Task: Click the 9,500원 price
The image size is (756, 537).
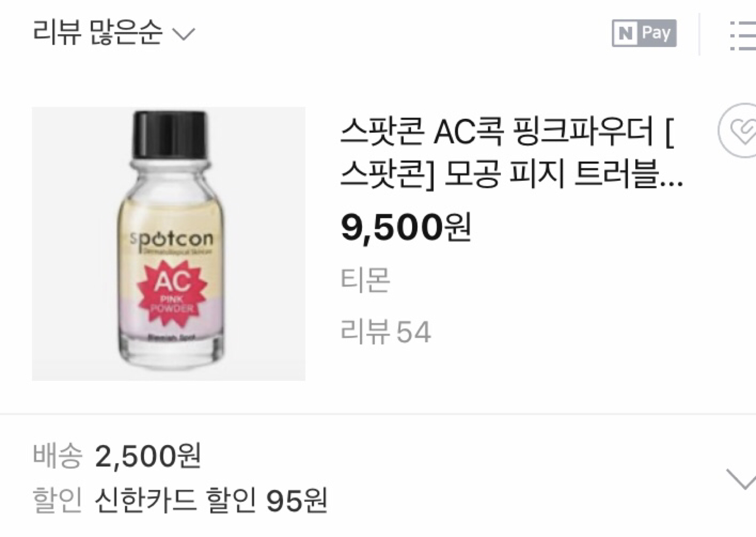Action: click(406, 228)
